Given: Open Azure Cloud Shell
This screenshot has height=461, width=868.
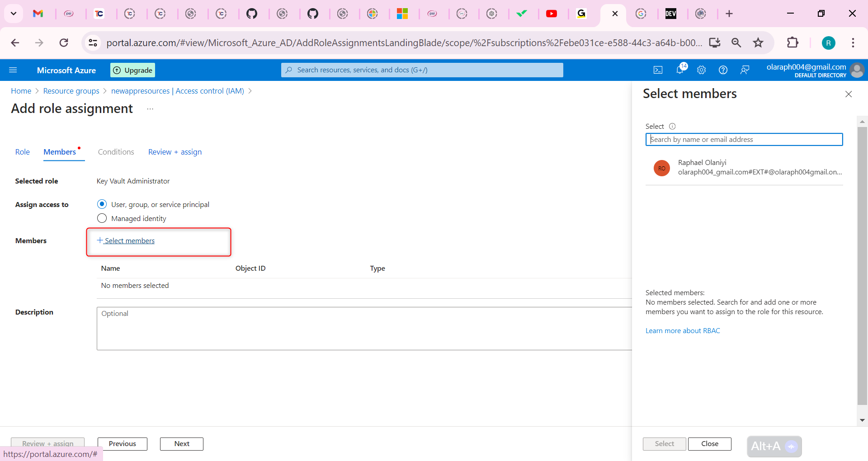Looking at the screenshot, I should coord(658,70).
